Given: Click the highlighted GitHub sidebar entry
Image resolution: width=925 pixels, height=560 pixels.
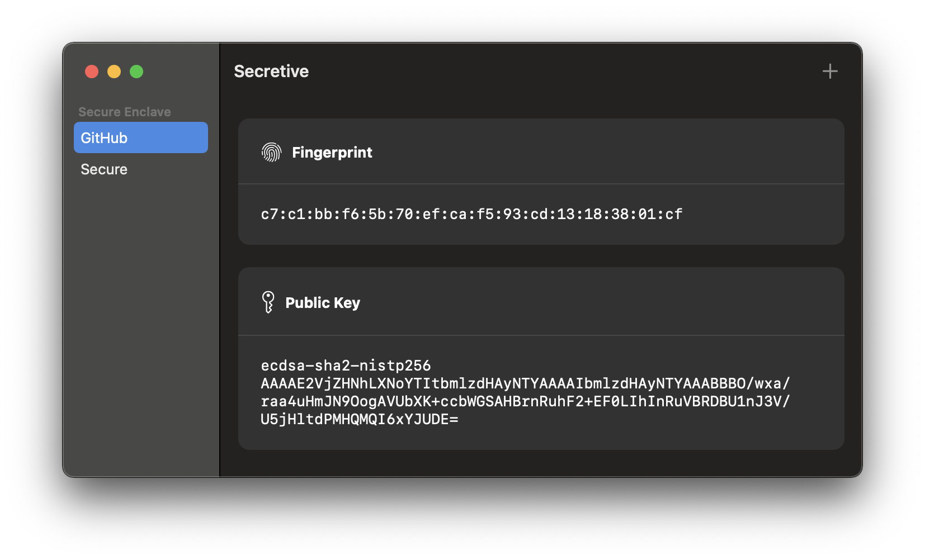Looking at the screenshot, I should click(x=140, y=137).
